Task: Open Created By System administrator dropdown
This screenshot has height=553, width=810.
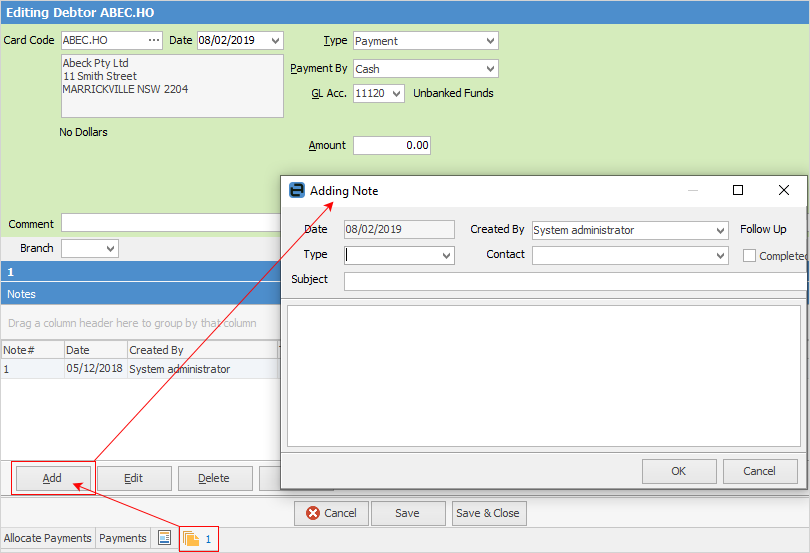Action: (x=721, y=231)
